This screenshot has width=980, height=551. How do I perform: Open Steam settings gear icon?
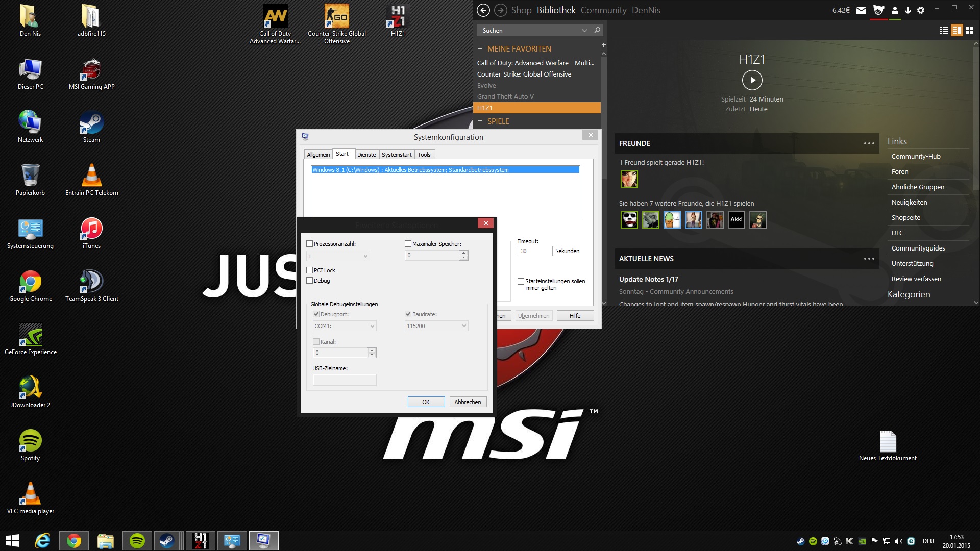(x=921, y=10)
